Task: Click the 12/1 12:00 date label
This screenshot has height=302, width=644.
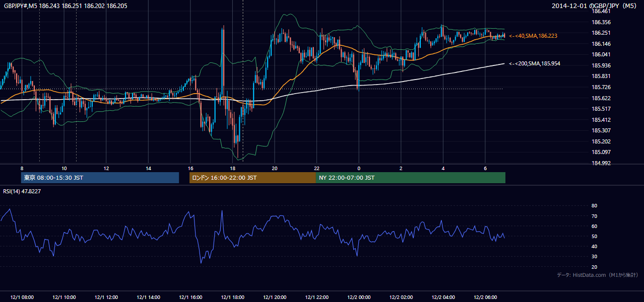Action: click(x=106, y=297)
